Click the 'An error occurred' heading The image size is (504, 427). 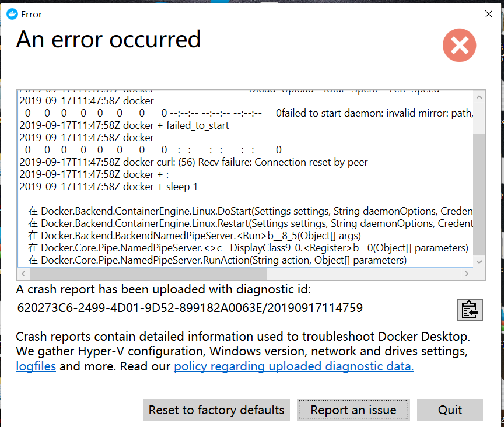(x=108, y=39)
